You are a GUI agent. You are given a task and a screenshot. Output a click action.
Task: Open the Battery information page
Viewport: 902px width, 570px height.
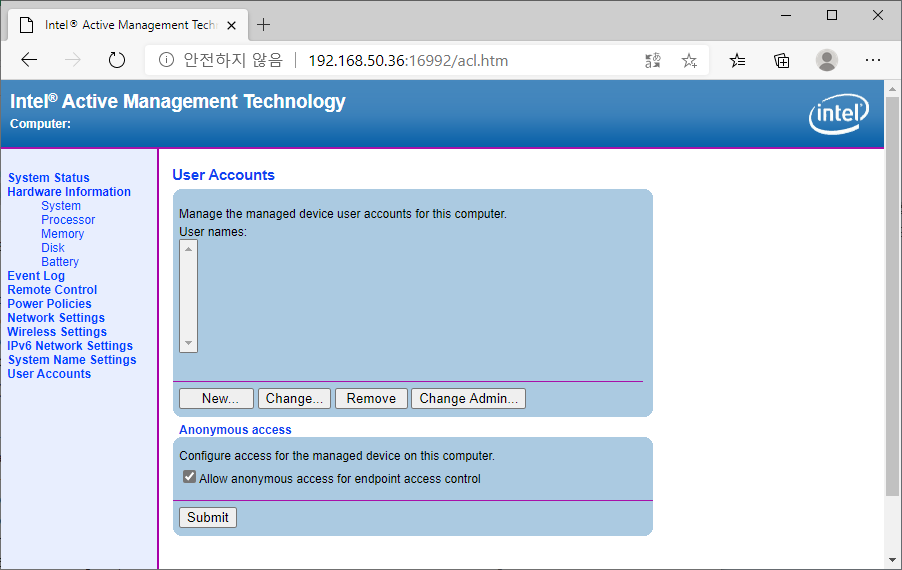[60, 262]
